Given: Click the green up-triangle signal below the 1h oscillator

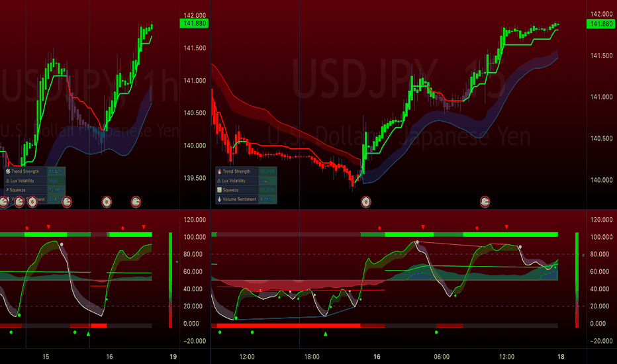Looking at the screenshot, I should pyautogui.click(x=88, y=334).
